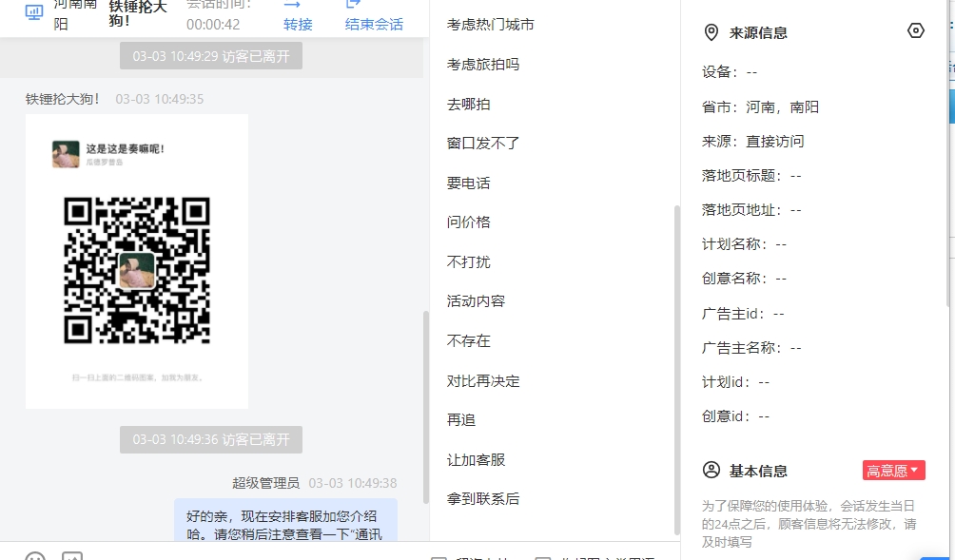This screenshot has width=955, height=560.
Task: Click the 计划名称 field row
Action: pos(744,244)
